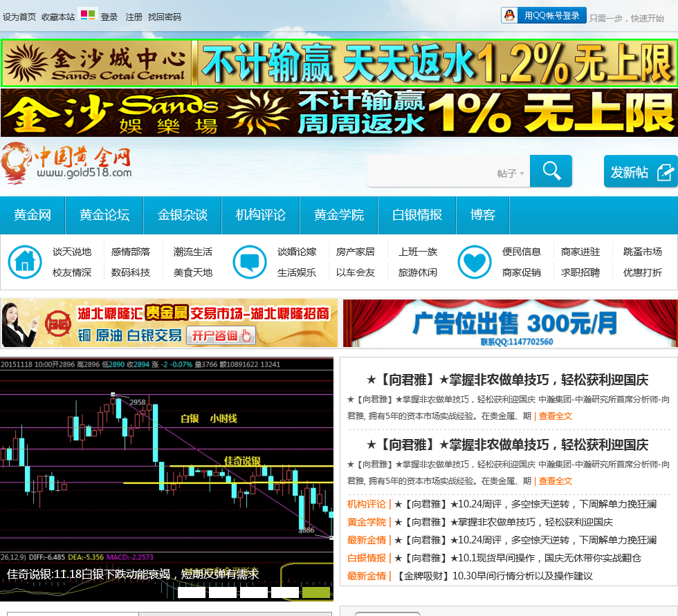The height and width of the screenshot is (616, 678).
Task: Open 谈婚论嫁 forum link
Action: 297,252
